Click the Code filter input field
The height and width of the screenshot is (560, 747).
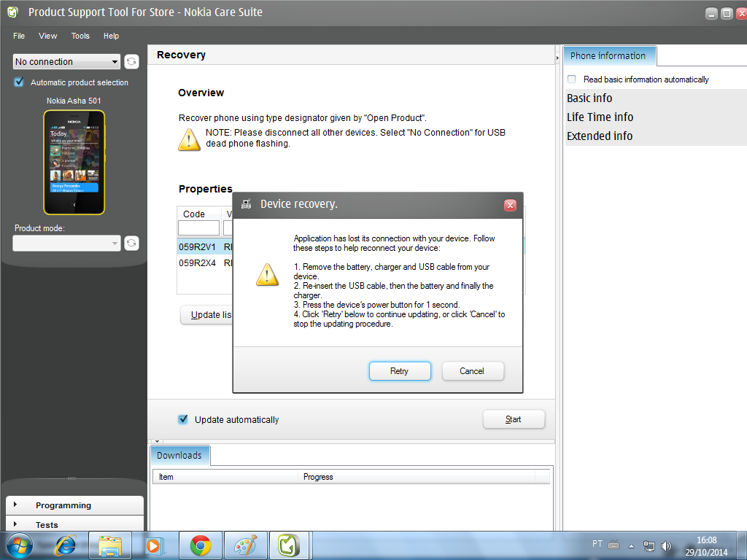click(x=198, y=227)
